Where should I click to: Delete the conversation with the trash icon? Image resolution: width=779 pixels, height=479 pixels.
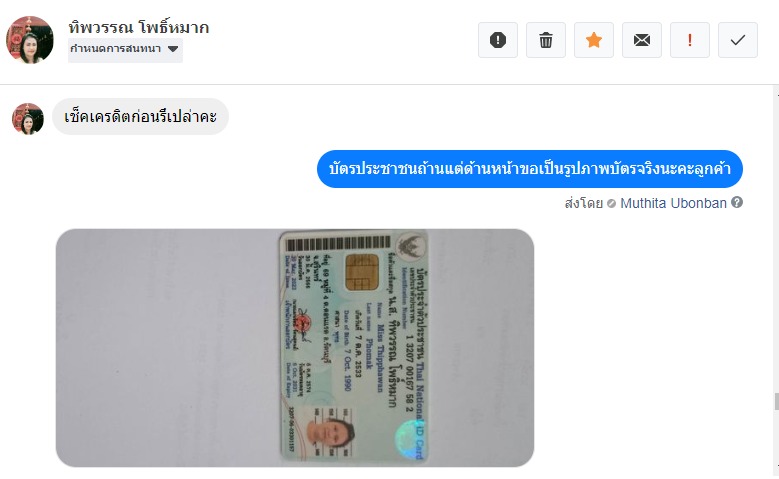point(546,40)
